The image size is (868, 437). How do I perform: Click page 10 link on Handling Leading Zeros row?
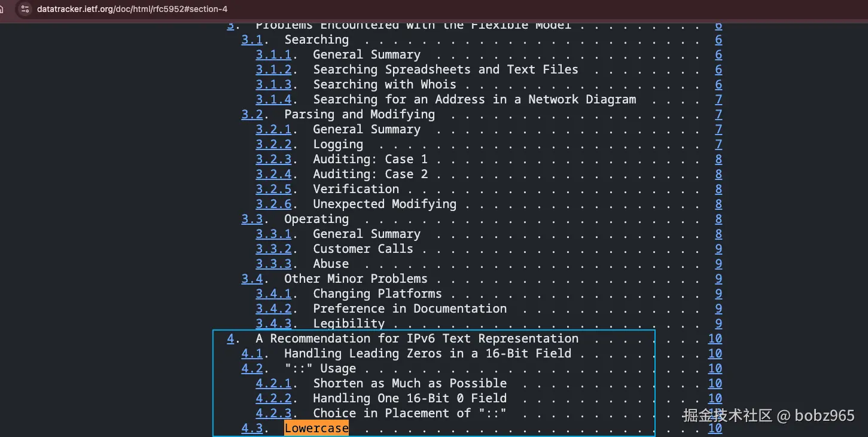tap(715, 354)
